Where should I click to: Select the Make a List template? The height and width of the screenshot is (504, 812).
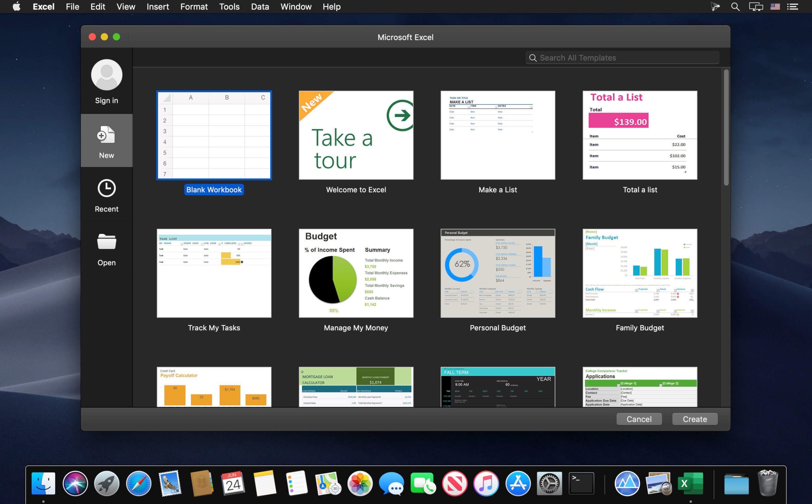tap(498, 135)
